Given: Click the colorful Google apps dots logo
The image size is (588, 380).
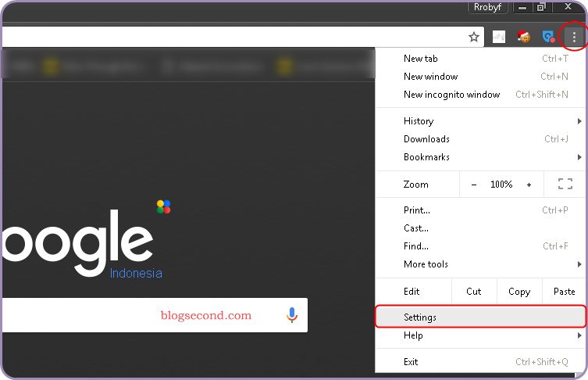Looking at the screenshot, I should (x=163, y=207).
